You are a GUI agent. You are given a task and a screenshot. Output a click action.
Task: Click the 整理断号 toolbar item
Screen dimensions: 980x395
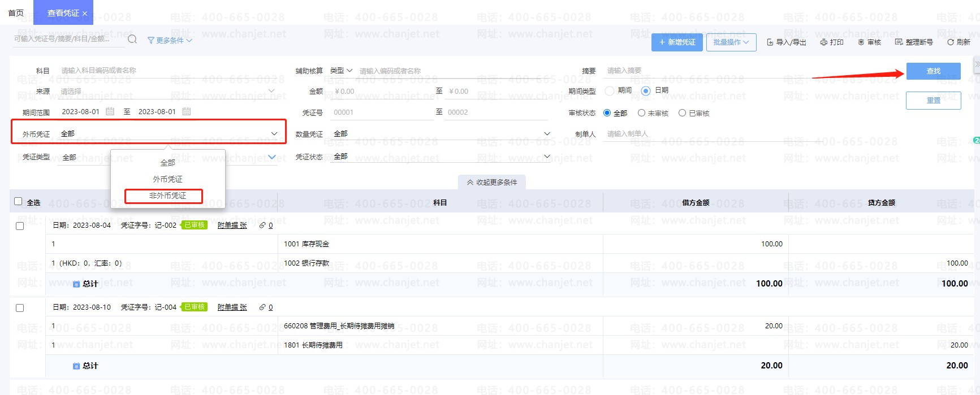914,42
